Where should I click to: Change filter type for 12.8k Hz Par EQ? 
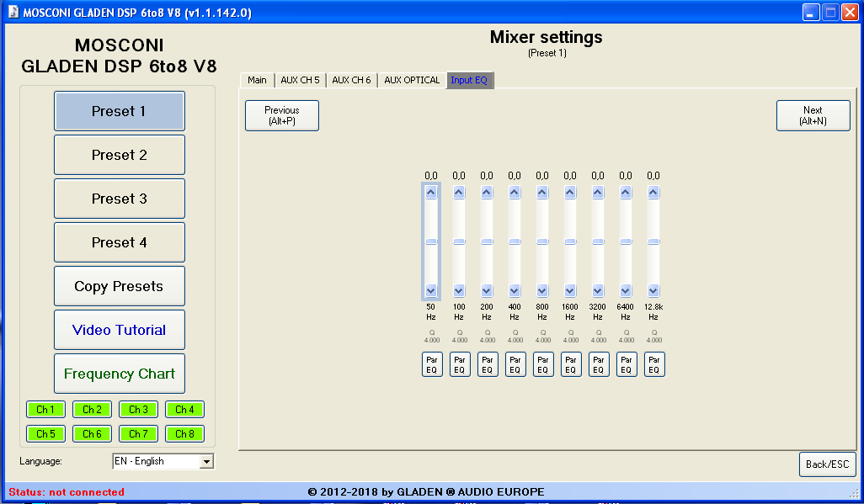(x=654, y=364)
